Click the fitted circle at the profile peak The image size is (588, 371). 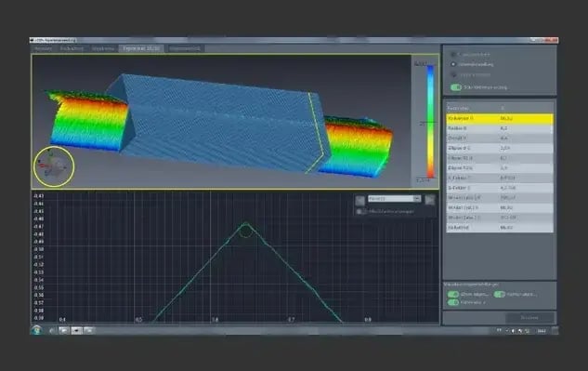tap(246, 231)
